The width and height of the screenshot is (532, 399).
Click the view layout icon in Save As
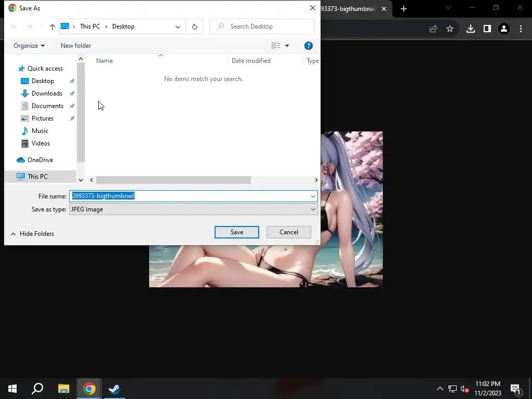(x=276, y=46)
